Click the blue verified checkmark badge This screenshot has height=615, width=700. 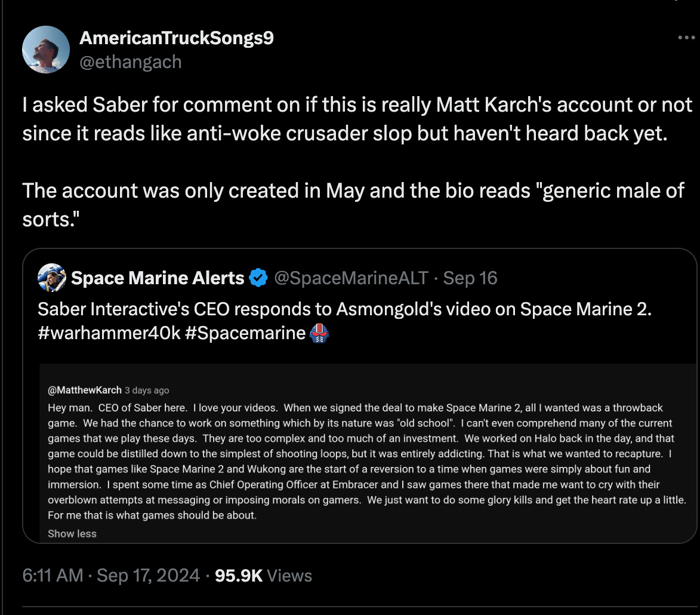point(258,278)
